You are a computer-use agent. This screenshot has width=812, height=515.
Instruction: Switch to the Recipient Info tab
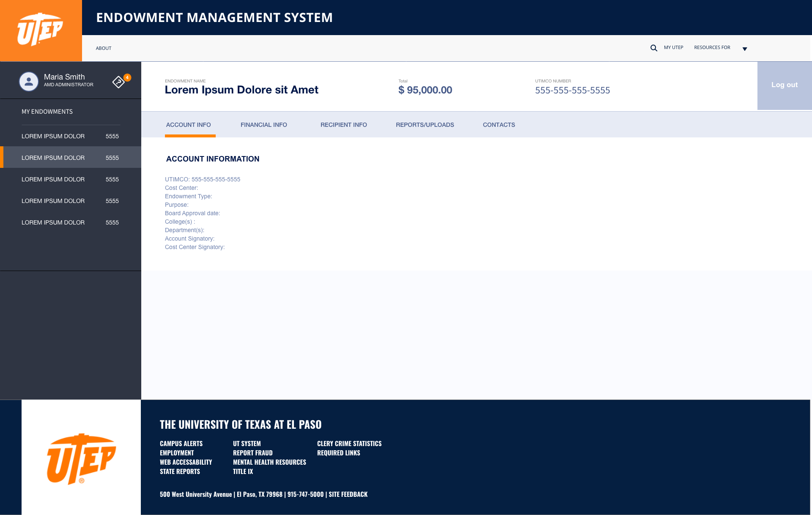coord(344,125)
